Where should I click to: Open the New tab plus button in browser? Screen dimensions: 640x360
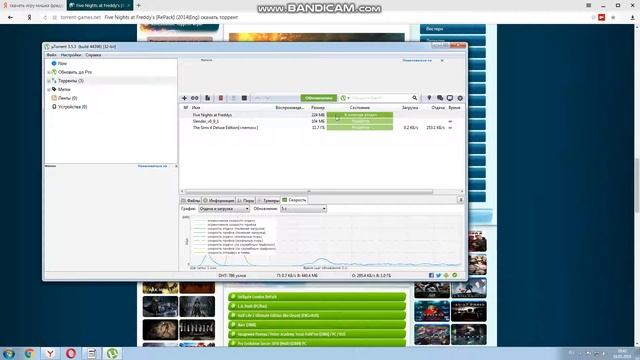coord(138,5)
